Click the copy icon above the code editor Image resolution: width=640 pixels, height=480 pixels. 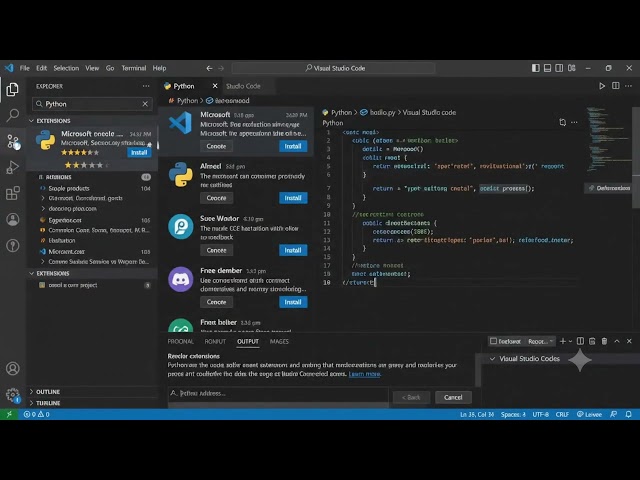pyautogui.click(x=562, y=122)
